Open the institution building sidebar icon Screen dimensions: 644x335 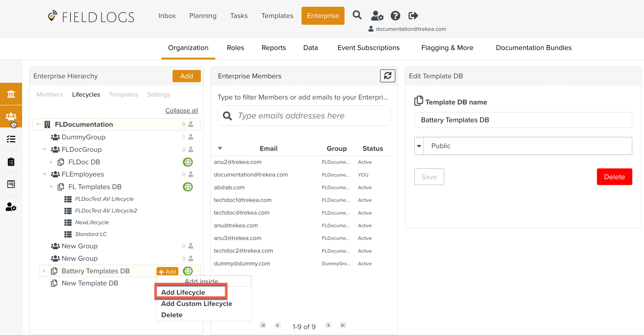tap(11, 94)
